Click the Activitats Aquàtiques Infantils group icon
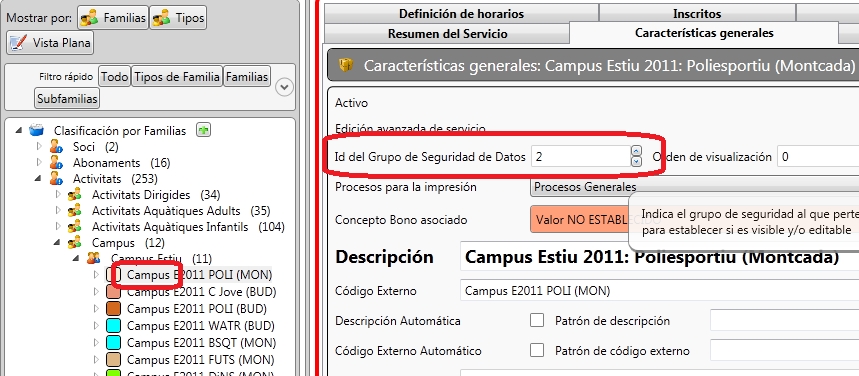Image resolution: width=859 pixels, height=376 pixels. pos(75,226)
